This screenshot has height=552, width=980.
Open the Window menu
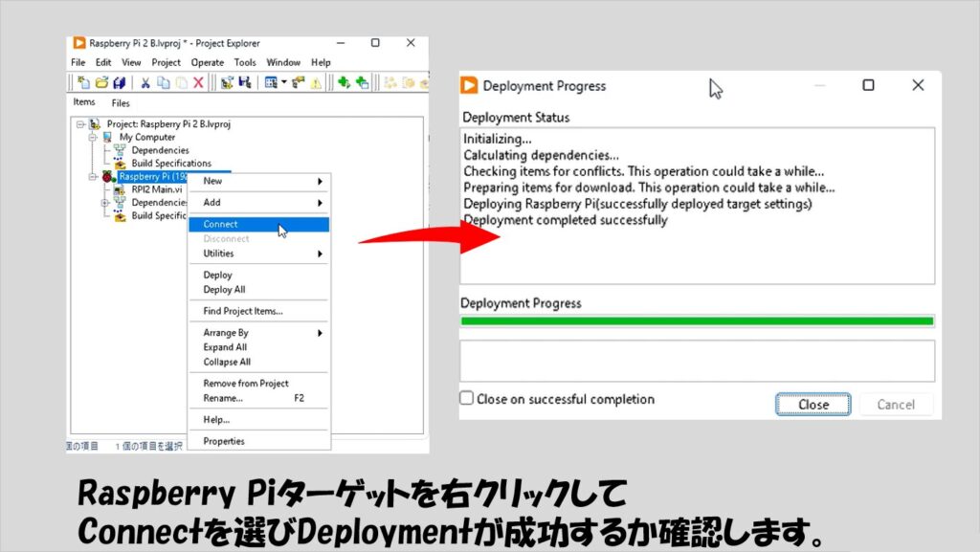tap(283, 62)
